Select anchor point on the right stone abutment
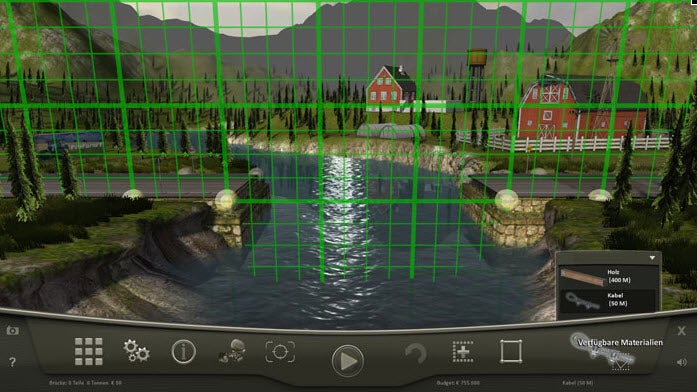The width and height of the screenshot is (697, 392). (x=506, y=200)
